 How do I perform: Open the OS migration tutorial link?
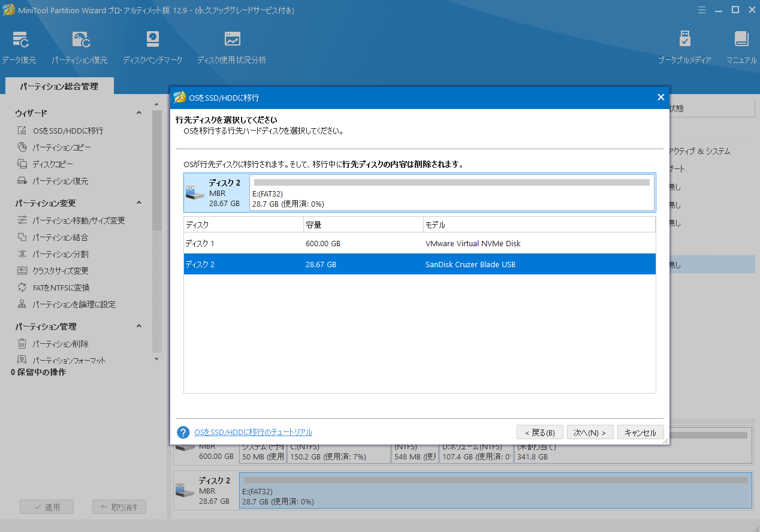click(x=253, y=433)
